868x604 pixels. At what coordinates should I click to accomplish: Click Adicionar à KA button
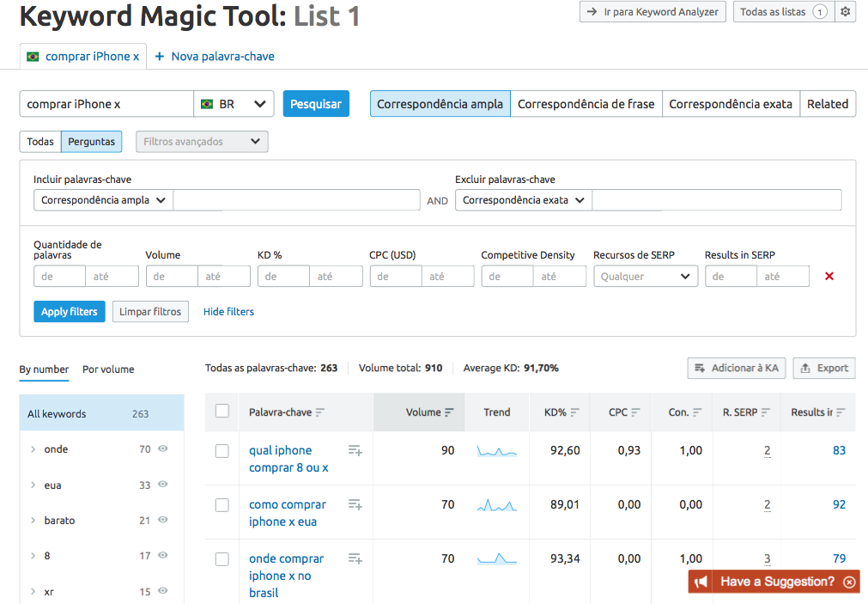point(737,368)
